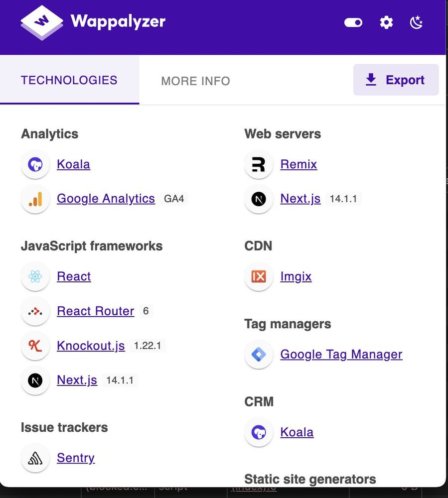The width and height of the screenshot is (448, 498).
Task: Open the Imgix link
Action: point(296,276)
